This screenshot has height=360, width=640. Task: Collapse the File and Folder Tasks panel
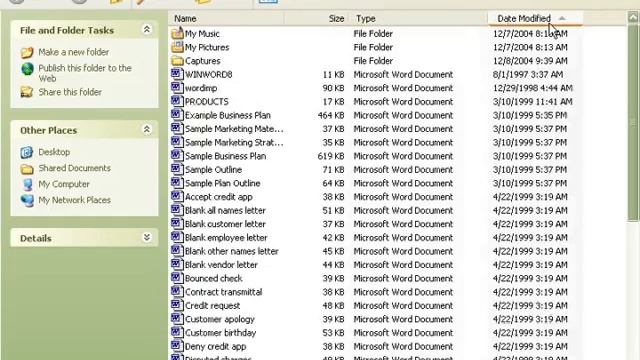point(147,29)
